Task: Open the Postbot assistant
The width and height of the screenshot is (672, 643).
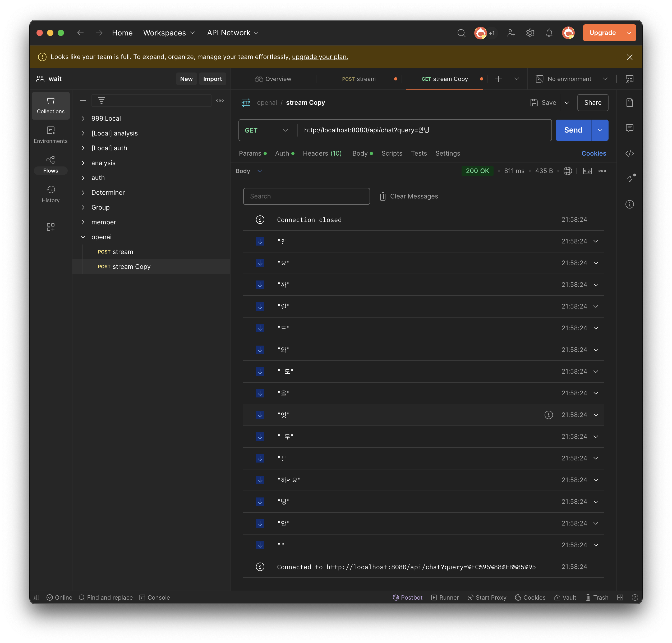Action: 408,597
